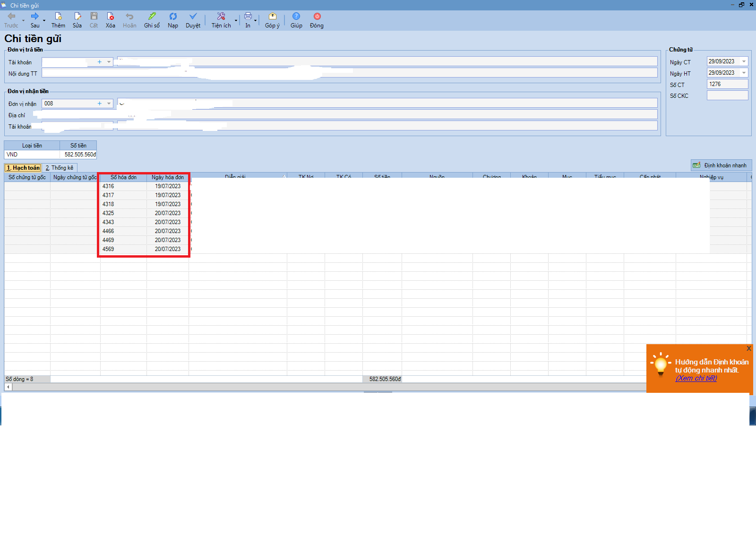Viewport: 756px width, 537px height.
Task: Expand the Ngày CT date dropdown
Action: click(x=744, y=61)
